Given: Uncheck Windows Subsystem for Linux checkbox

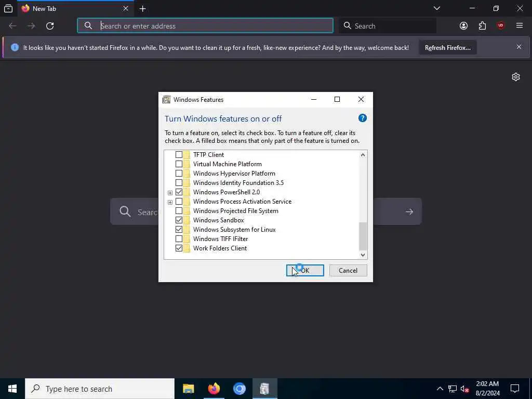Looking at the screenshot, I should tap(179, 230).
